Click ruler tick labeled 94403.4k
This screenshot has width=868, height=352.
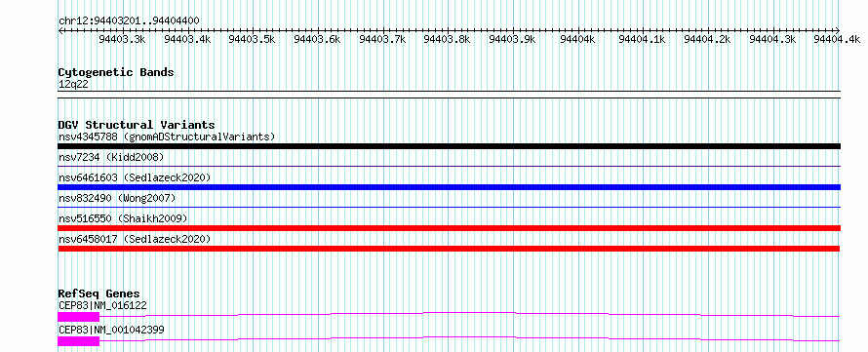[187, 39]
